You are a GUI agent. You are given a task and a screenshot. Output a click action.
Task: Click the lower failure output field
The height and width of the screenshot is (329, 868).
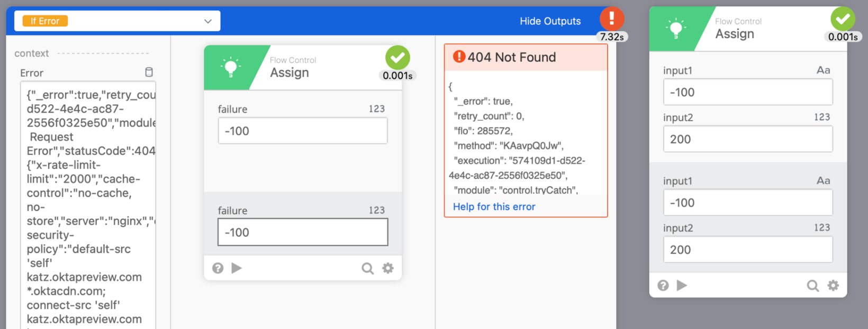click(302, 232)
